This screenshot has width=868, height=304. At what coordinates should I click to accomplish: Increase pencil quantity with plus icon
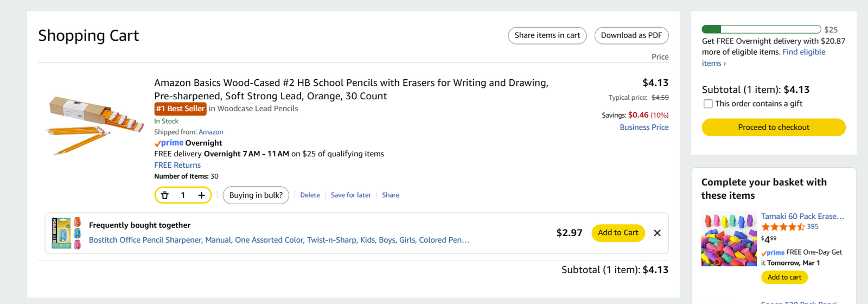coord(201,195)
